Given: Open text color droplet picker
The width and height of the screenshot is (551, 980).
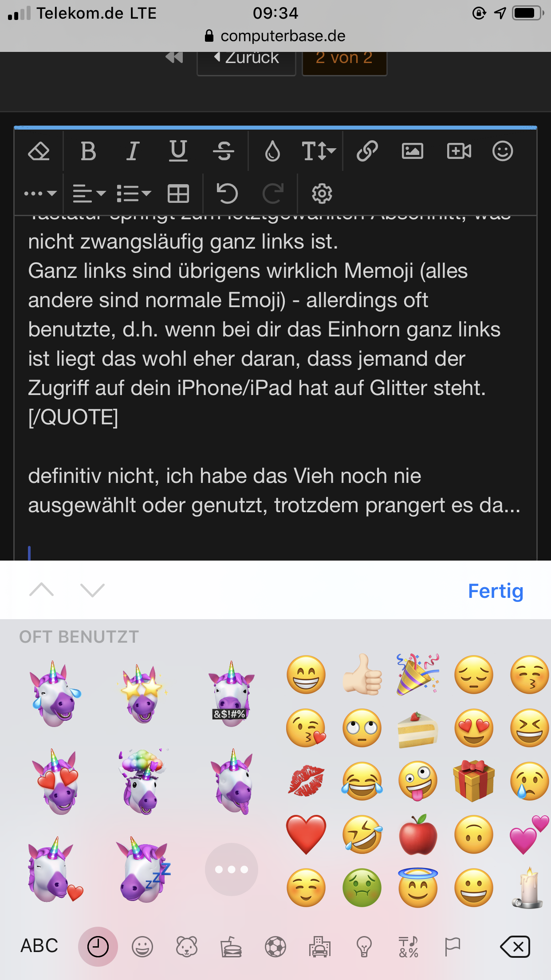Looking at the screenshot, I should (x=272, y=151).
